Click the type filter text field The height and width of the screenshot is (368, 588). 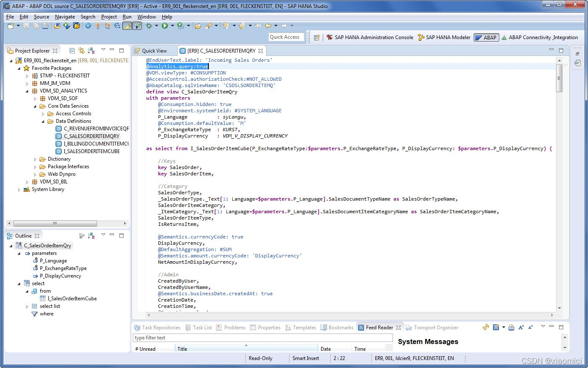click(x=263, y=338)
